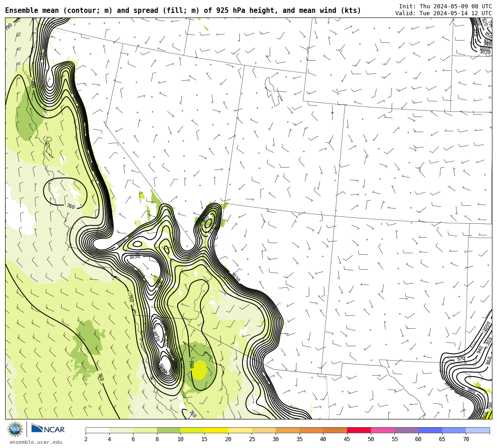The height and width of the screenshot is (448, 497).
Task: Click the colorbar tick label 4
Action: (x=110, y=439)
